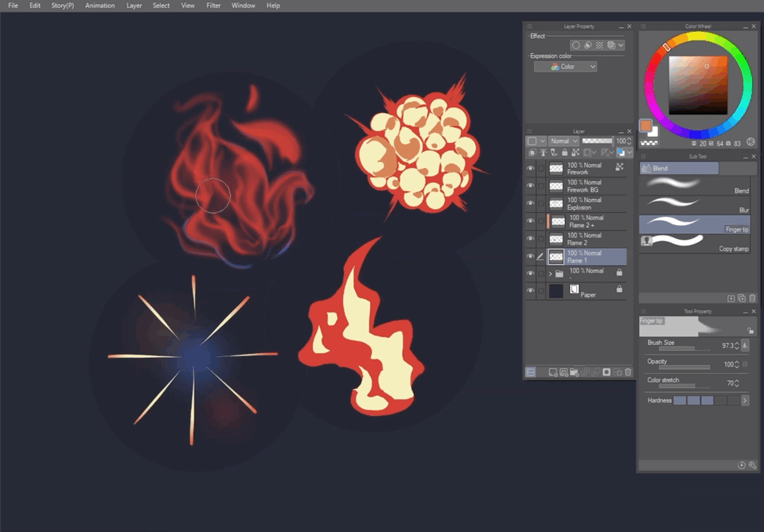Image resolution: width=764 pixels, height=532 pixels.
Task: Merge with layer below icon
Action: point(595,372)
